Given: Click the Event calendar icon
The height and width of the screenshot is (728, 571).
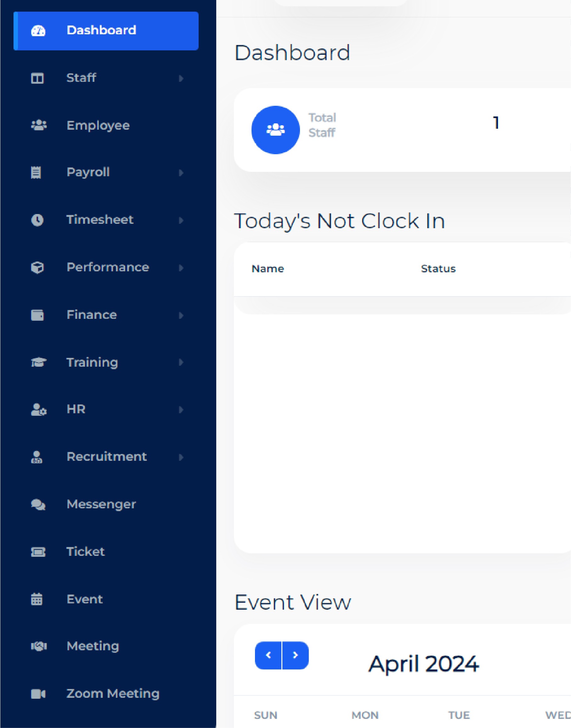Looking at the screenshot, I should point(37,599).
